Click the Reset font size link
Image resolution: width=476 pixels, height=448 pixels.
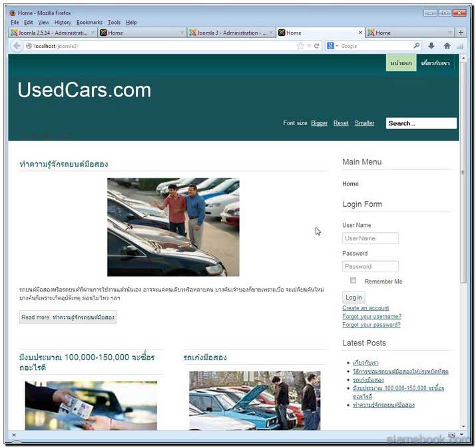341,123
